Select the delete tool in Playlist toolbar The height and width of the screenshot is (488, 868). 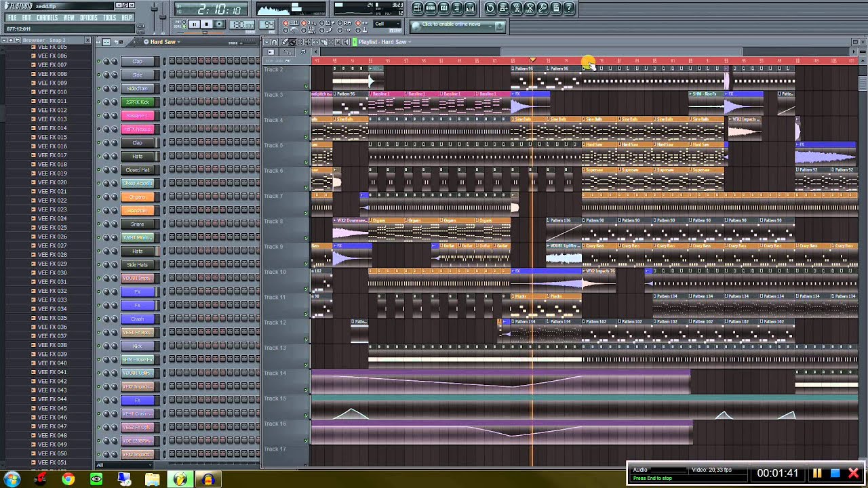[300, 42]
